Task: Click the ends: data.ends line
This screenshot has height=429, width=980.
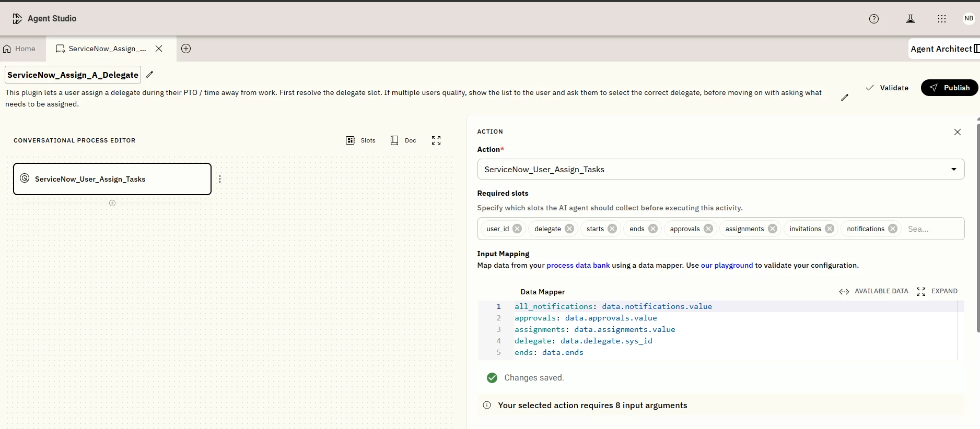Action: click(549, 352)
